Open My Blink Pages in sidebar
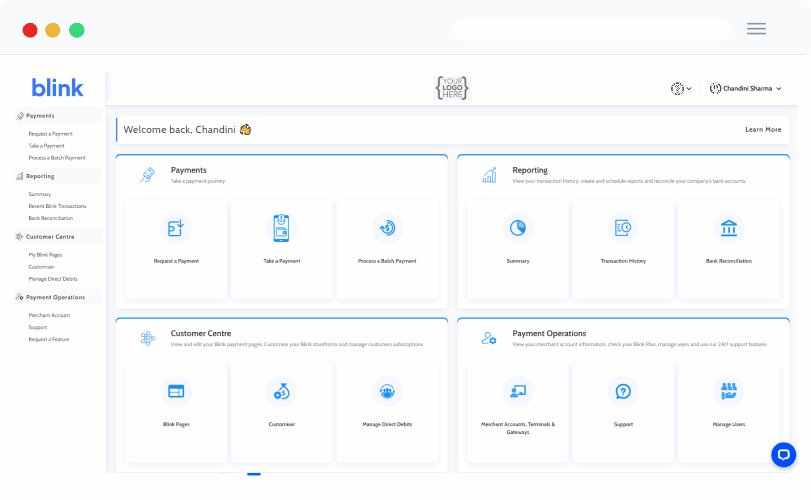Image resolution: width=811 pixels, height=500 pixels. [x=46, y=255]
